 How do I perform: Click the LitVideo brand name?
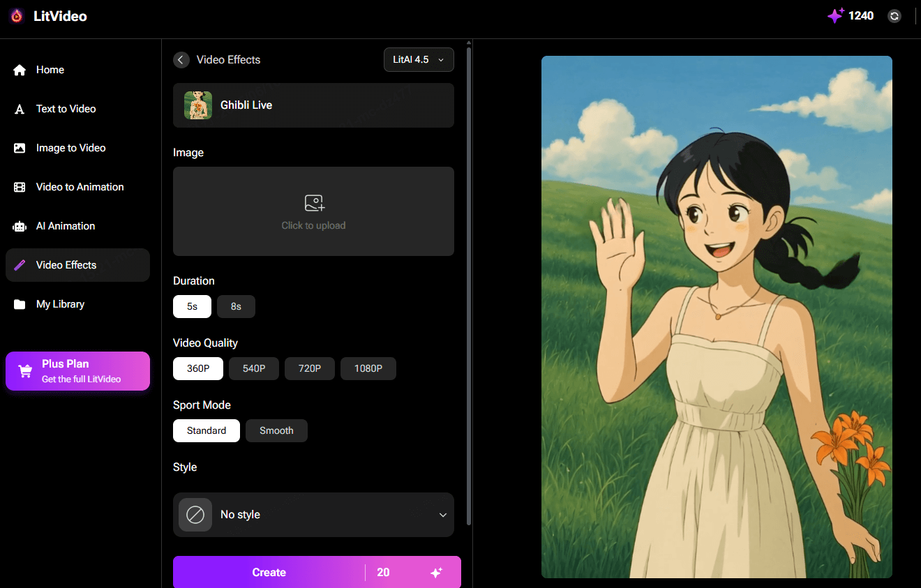pos(60,17)
